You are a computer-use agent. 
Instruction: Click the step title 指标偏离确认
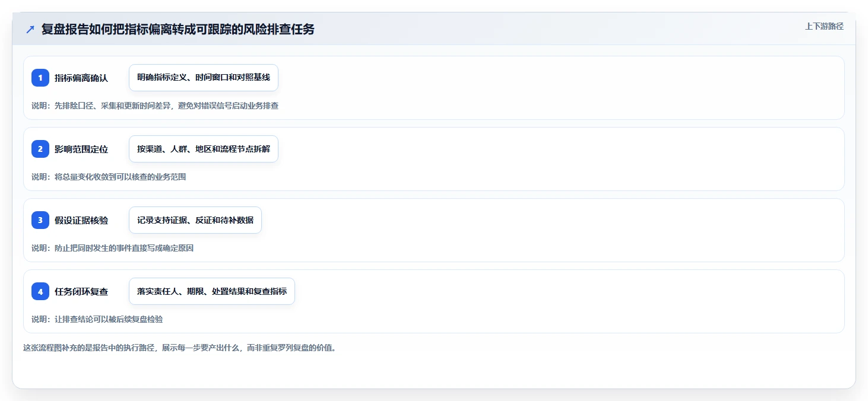coord(81,78)
